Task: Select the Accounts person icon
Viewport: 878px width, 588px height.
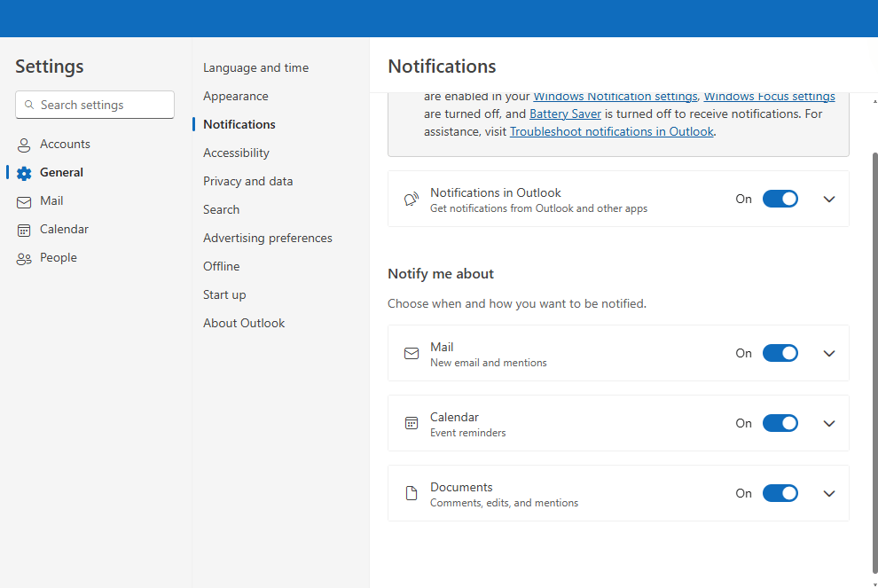Action: click(24, 144)
